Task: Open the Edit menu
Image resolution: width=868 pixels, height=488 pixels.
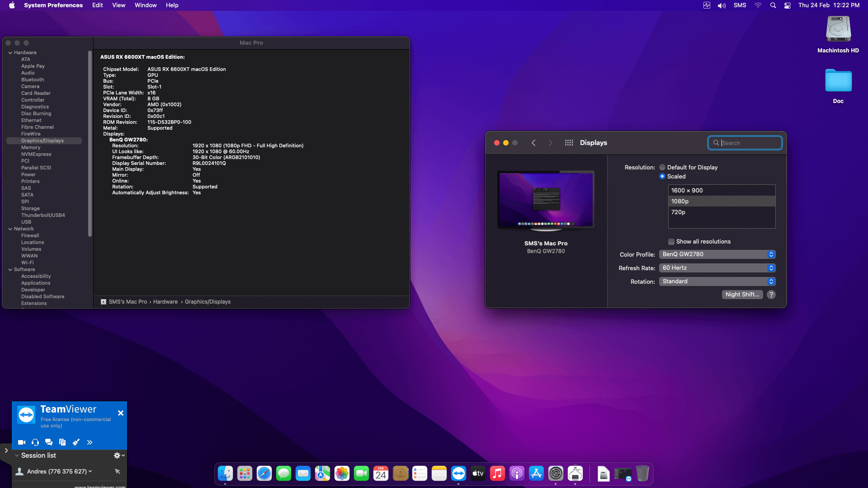Action: point(97,5)
